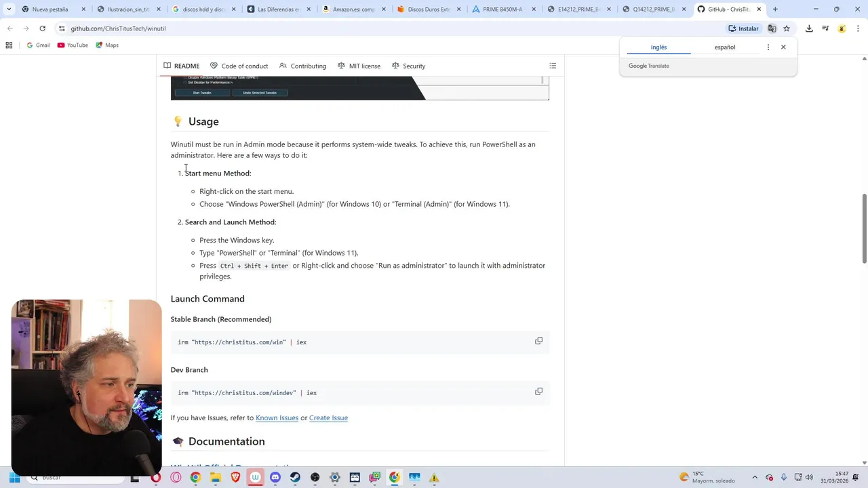Open a new browser tab

[775, 9]
